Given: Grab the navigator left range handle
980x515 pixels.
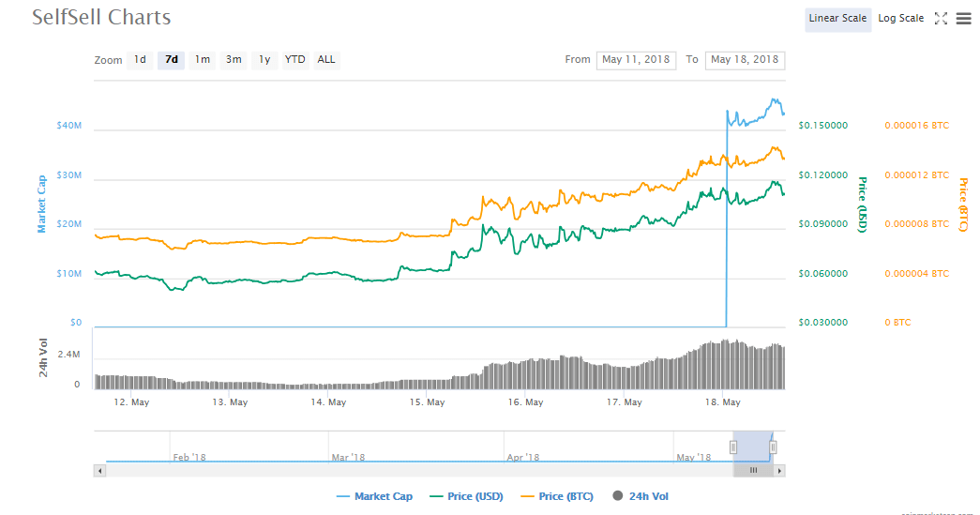Looking at the screenshot, I should (733, 447).
